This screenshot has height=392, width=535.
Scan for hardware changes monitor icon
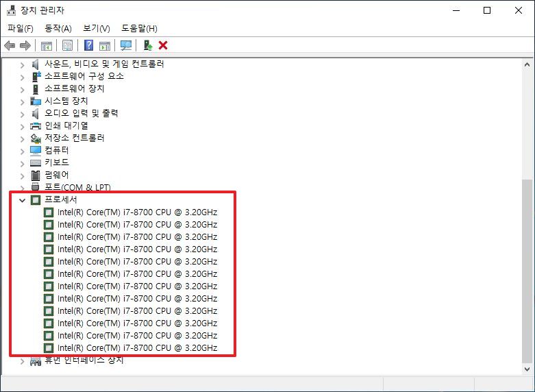(x=126, y=45)
